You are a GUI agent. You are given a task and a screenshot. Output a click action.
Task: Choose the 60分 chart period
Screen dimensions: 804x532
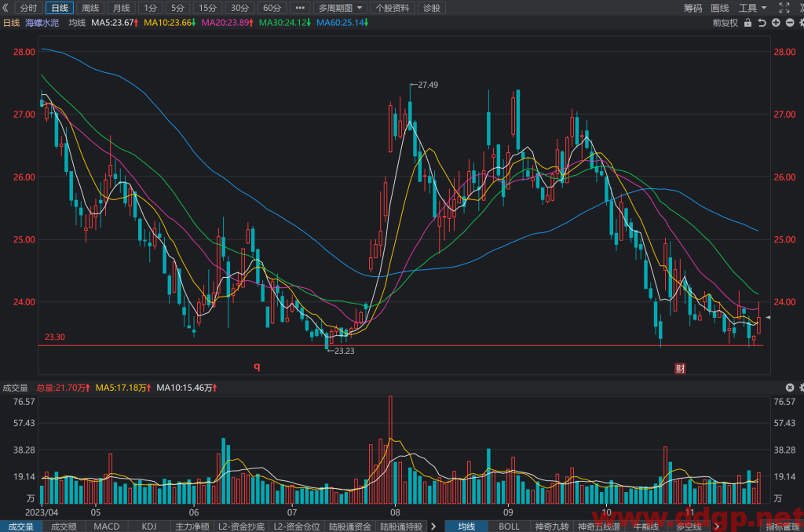tap(272, 8)
